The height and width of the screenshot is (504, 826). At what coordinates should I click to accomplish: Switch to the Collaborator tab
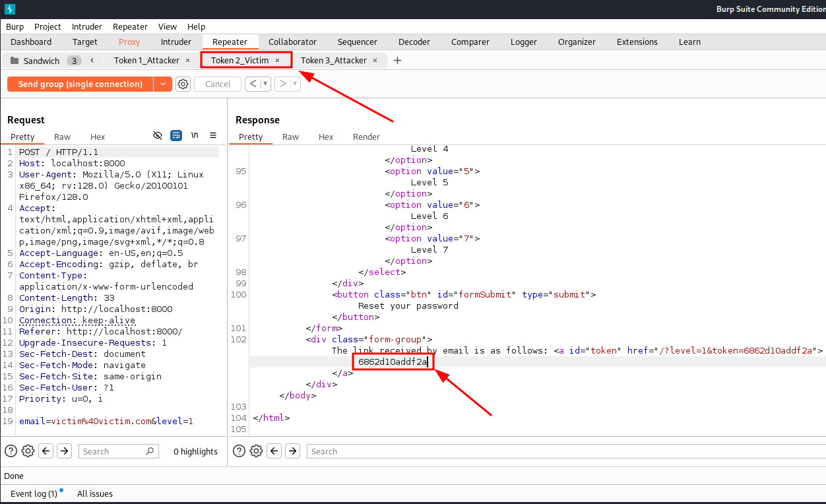(x=292, y=42)
